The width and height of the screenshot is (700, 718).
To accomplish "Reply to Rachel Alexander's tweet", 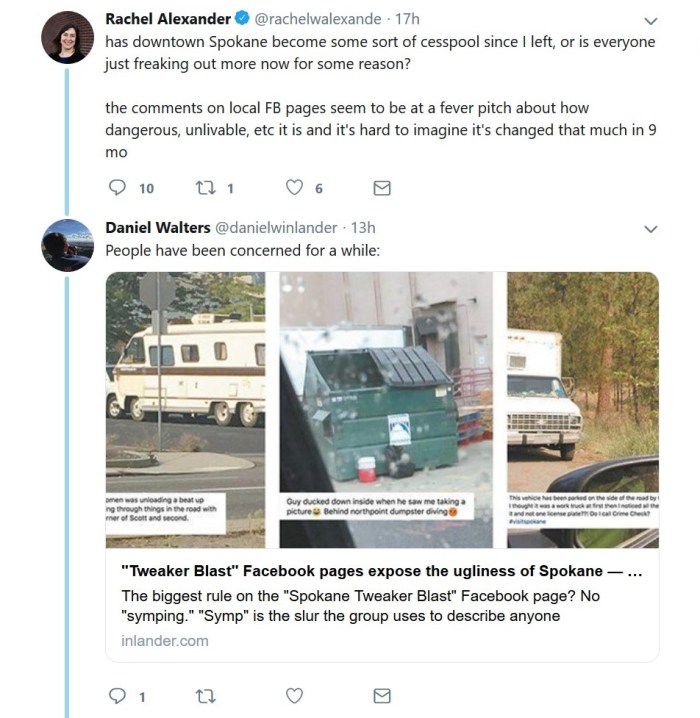I will tap(117, 188).
